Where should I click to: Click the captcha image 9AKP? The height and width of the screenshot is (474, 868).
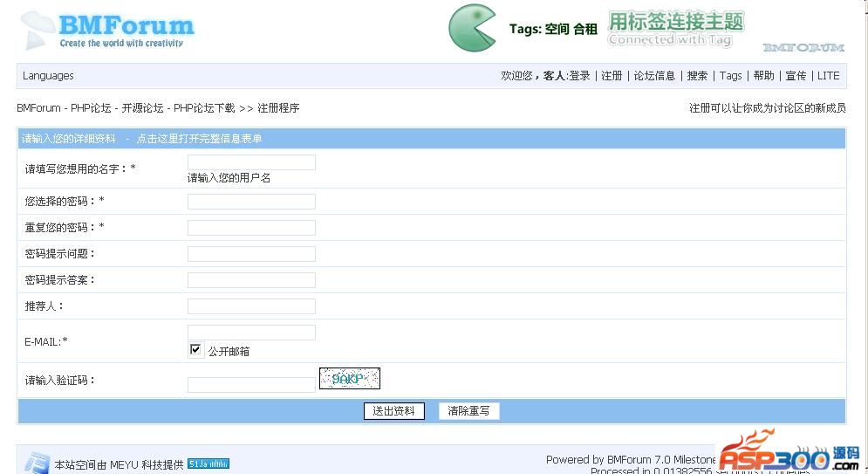[x=349, y=379]
